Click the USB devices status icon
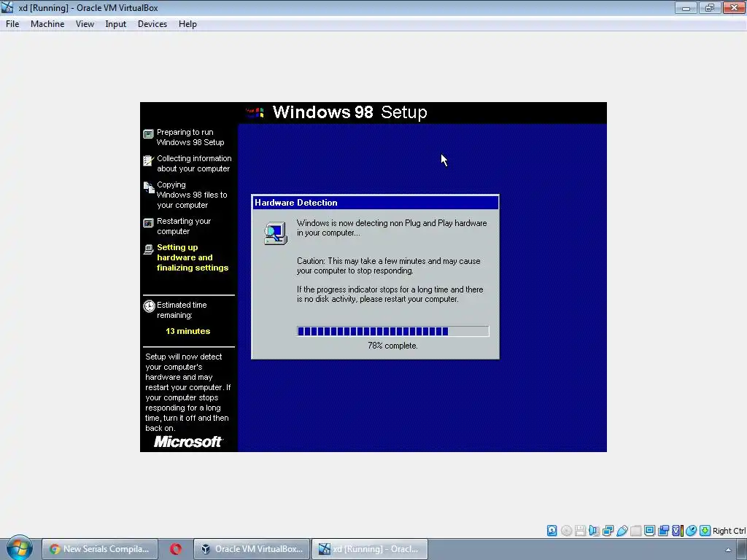The height and width of the screenshot is (560, 747). pyautogui.click(x=622, y=531)
